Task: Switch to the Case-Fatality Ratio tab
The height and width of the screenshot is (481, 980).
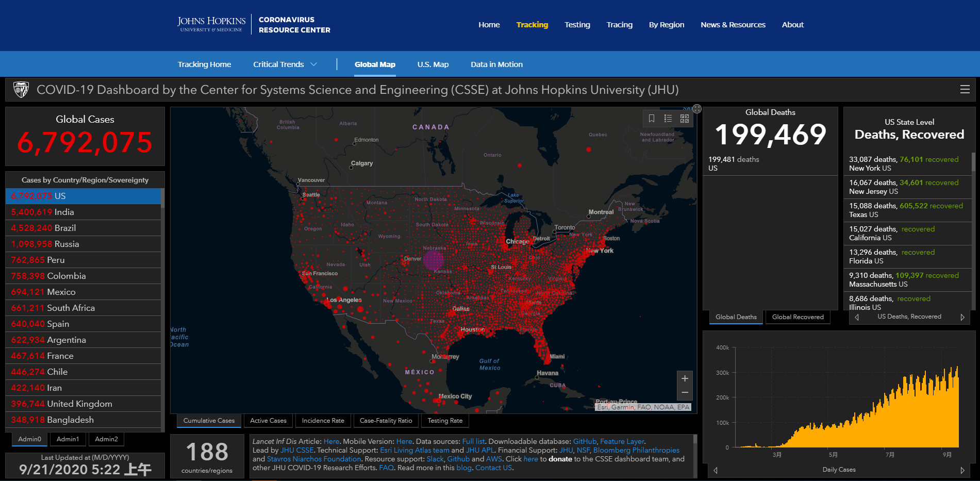Action: (x=386, y=421)
